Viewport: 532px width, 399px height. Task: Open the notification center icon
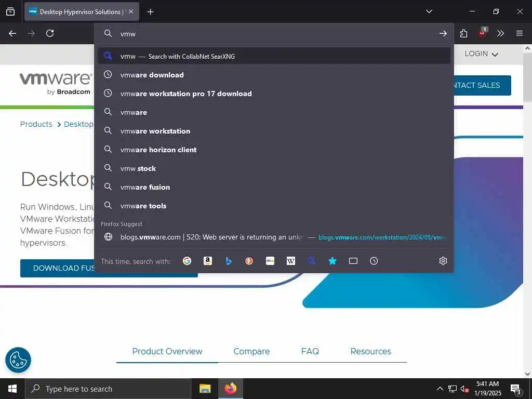click(516, 389)
